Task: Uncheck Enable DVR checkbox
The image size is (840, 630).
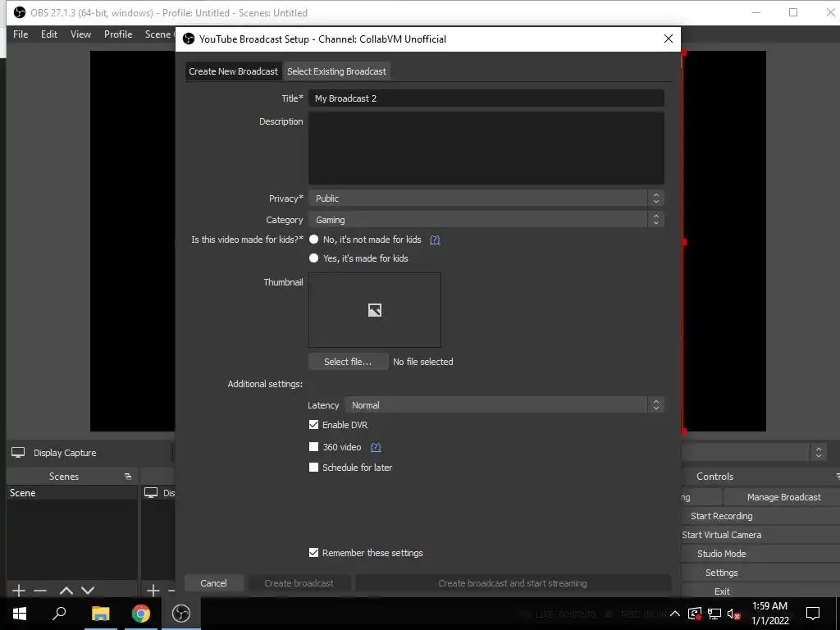Action: [314, 425]
